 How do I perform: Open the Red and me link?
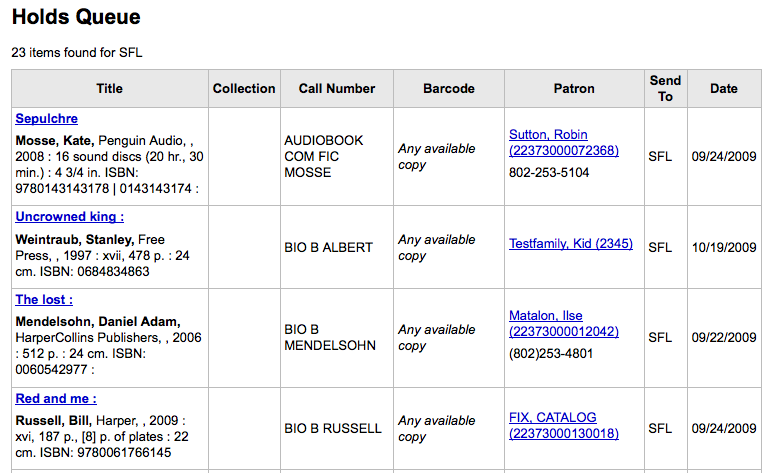point(56,399)
